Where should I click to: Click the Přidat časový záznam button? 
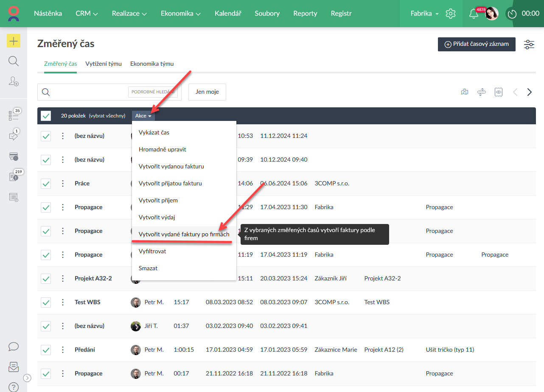click(477, 44)
